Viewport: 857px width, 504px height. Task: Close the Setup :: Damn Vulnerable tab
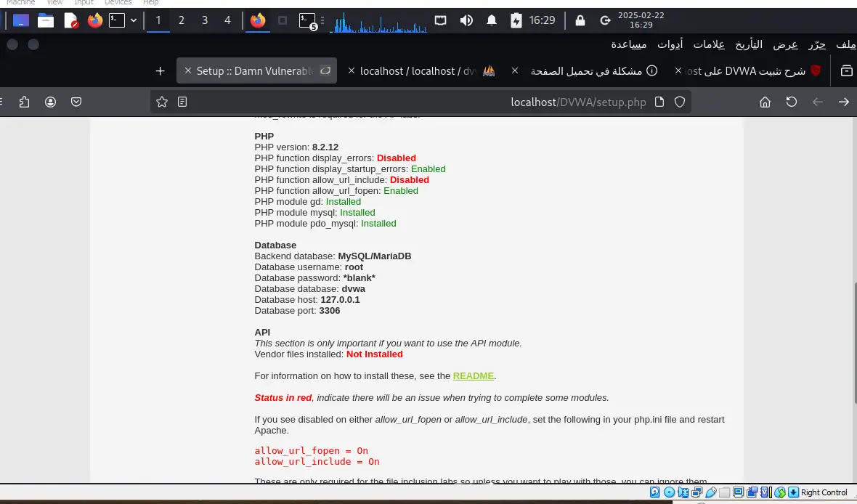188,71
